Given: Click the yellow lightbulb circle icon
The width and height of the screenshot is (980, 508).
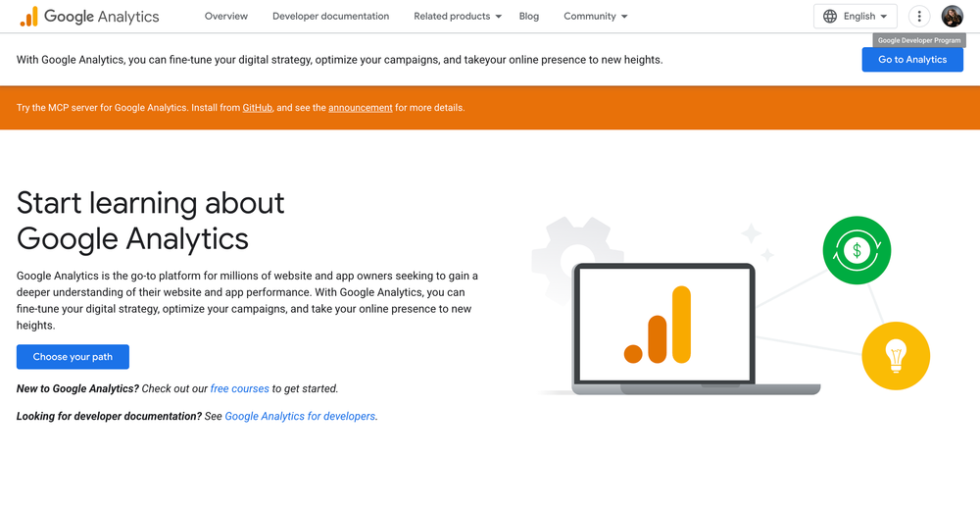Looking at the screenshot, I should click(x=896, y=356).
